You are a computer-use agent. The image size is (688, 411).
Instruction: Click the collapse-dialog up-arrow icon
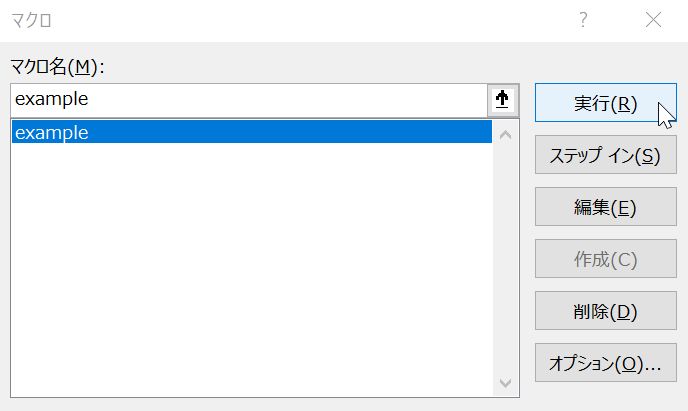(x=503, y=99)
